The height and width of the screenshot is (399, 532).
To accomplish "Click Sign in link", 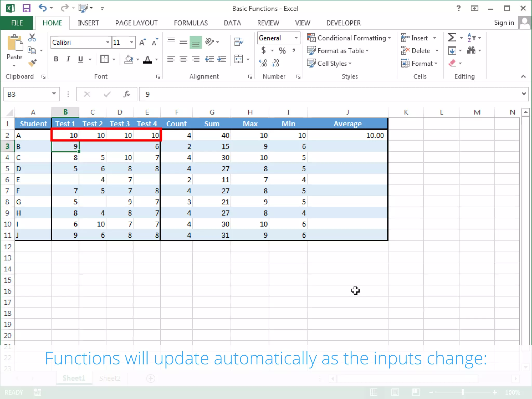I will tap(504, 23).
